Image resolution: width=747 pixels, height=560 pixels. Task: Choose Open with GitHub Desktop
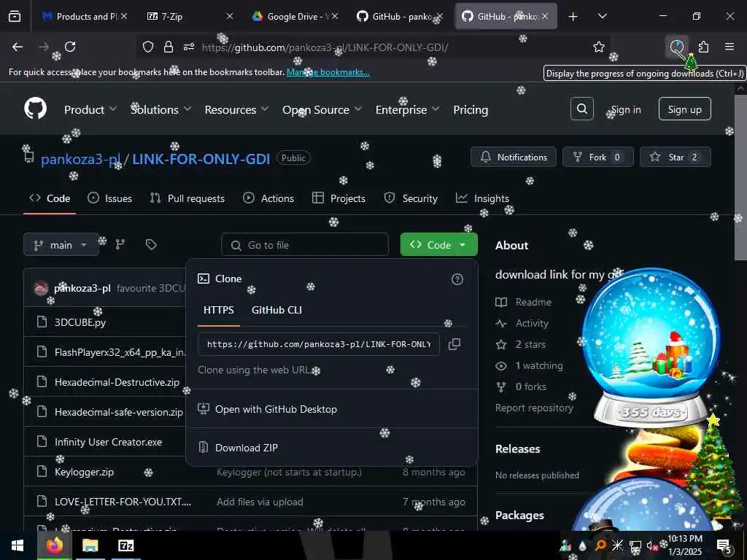[x=276, y=409]
